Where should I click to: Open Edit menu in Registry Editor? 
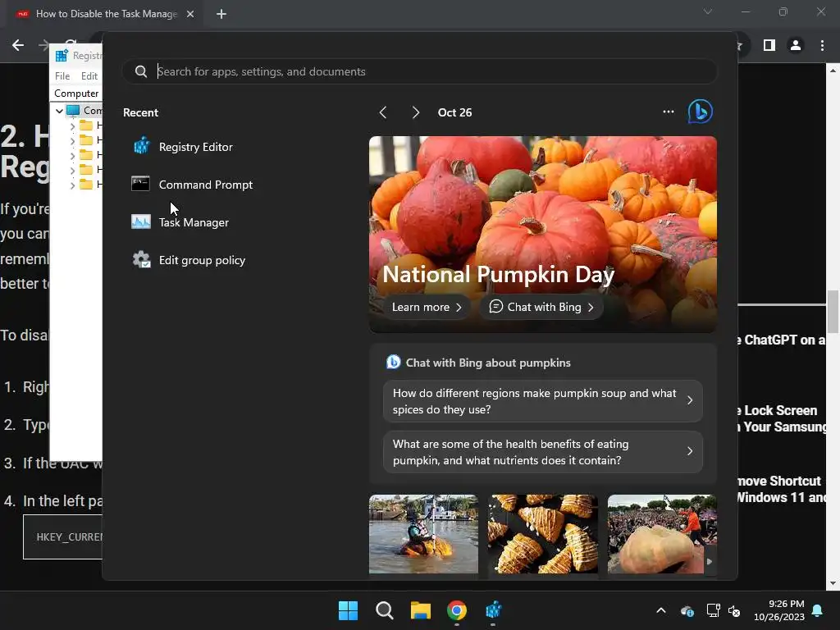[x=89, y=76]
